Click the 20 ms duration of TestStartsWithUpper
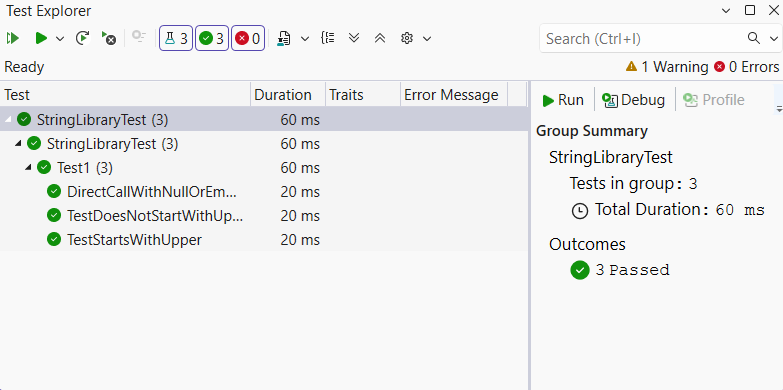Screen dimensions: 783x390 point(300,240)
